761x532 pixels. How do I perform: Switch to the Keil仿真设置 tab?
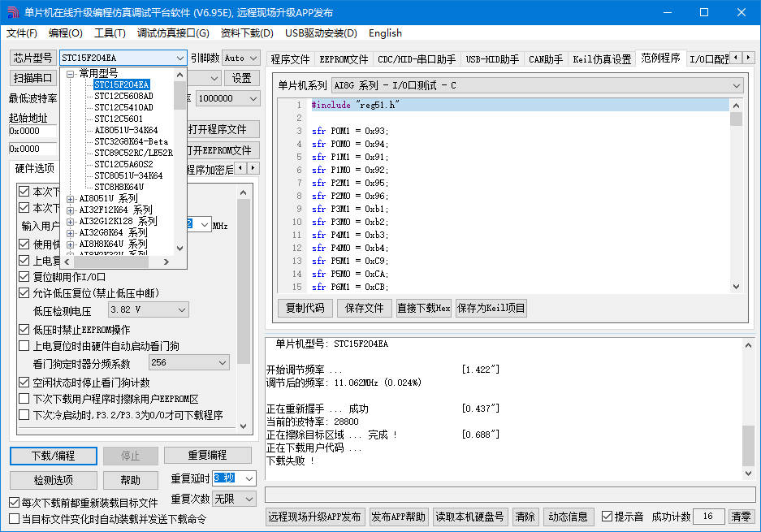602,59
